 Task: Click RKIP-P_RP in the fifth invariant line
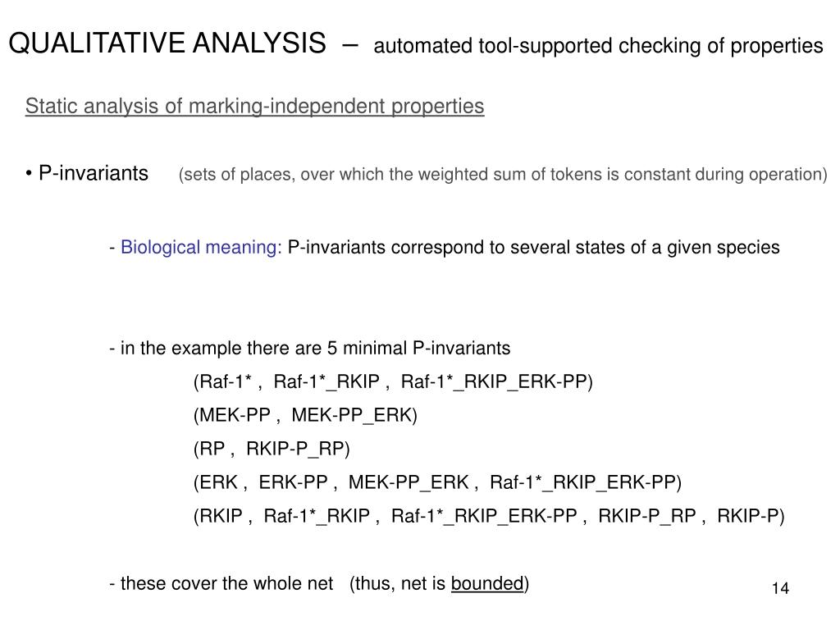(646, 517)
